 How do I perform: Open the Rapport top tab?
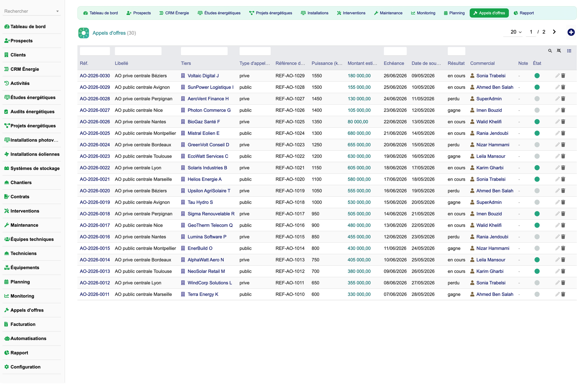pos(524,13)
